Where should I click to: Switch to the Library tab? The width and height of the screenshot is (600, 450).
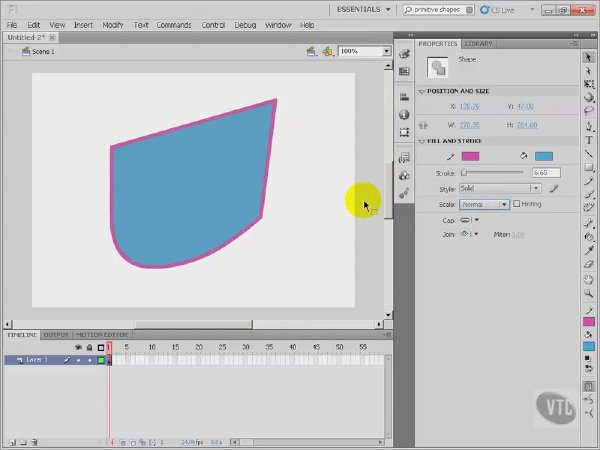click(x=478, y=44)
